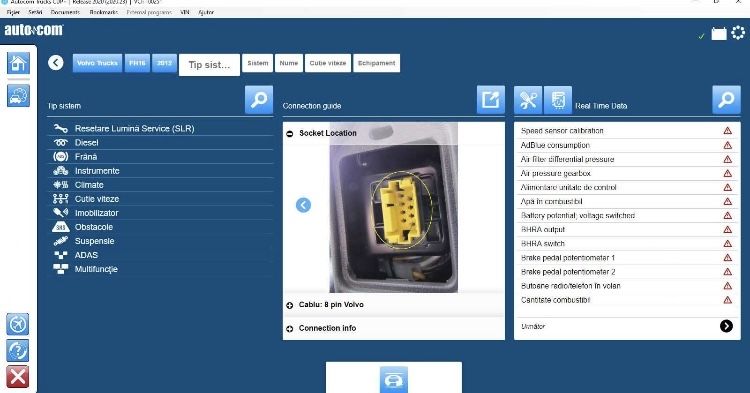
Task: Select Brake pedal potentiometer 1
Action: (x=627, y=258)
